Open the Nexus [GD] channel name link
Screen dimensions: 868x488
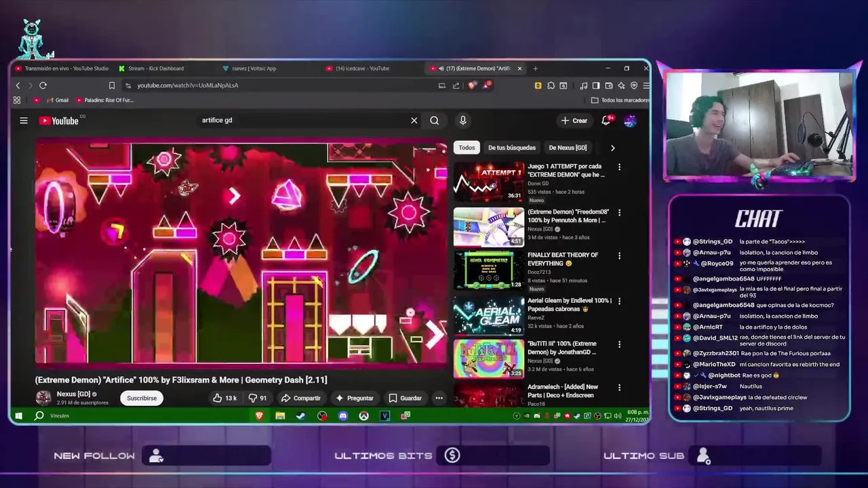[73, 394]
